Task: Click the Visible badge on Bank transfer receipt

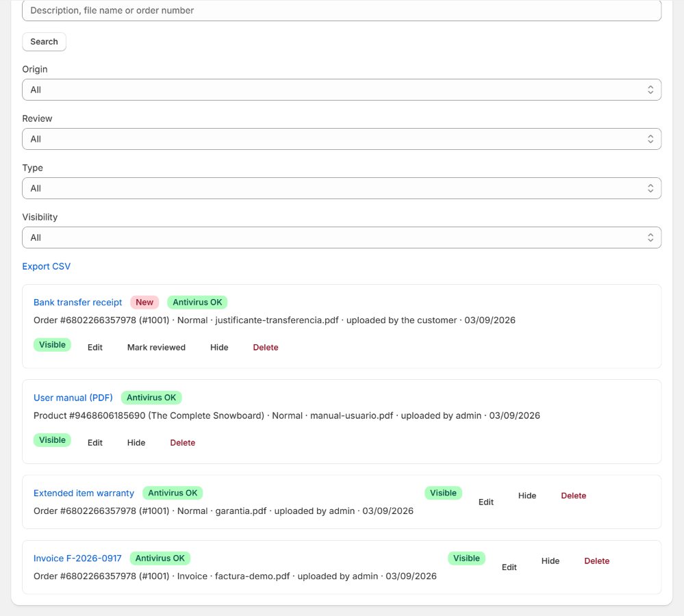Action: click(x=52, y=345)
